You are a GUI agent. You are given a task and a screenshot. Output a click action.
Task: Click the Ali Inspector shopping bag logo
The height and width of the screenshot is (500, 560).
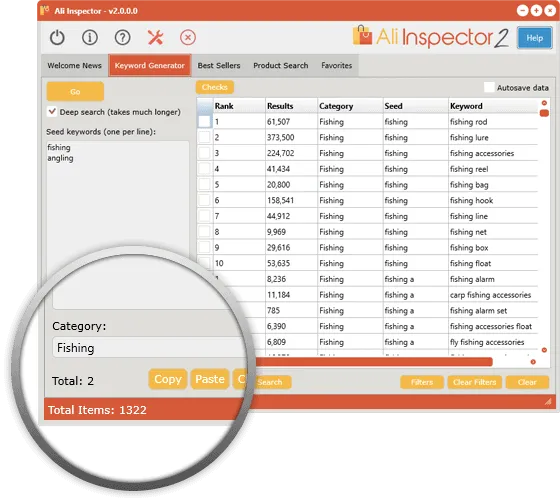pos(362,35)
